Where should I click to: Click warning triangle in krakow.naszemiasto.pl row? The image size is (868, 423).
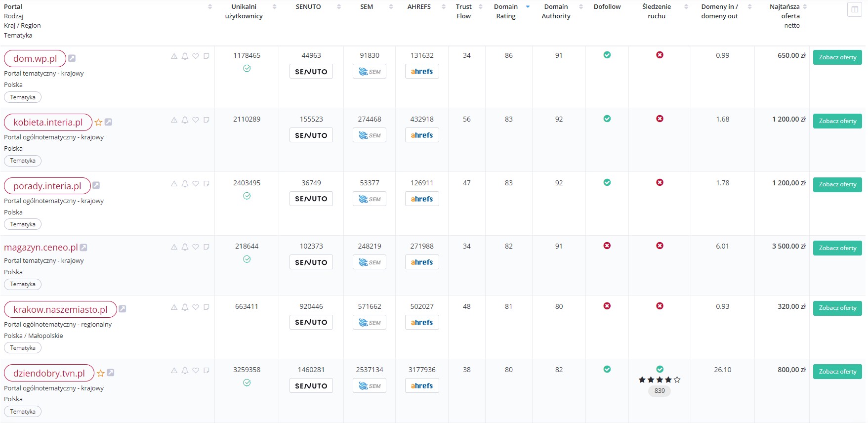coord(174,307)
